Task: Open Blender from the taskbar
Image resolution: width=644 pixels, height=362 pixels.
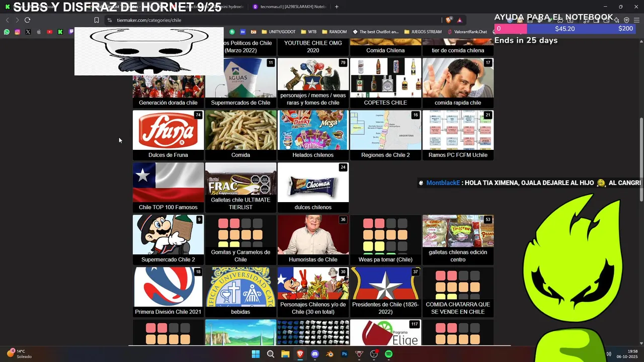Action: click(330, 354)
